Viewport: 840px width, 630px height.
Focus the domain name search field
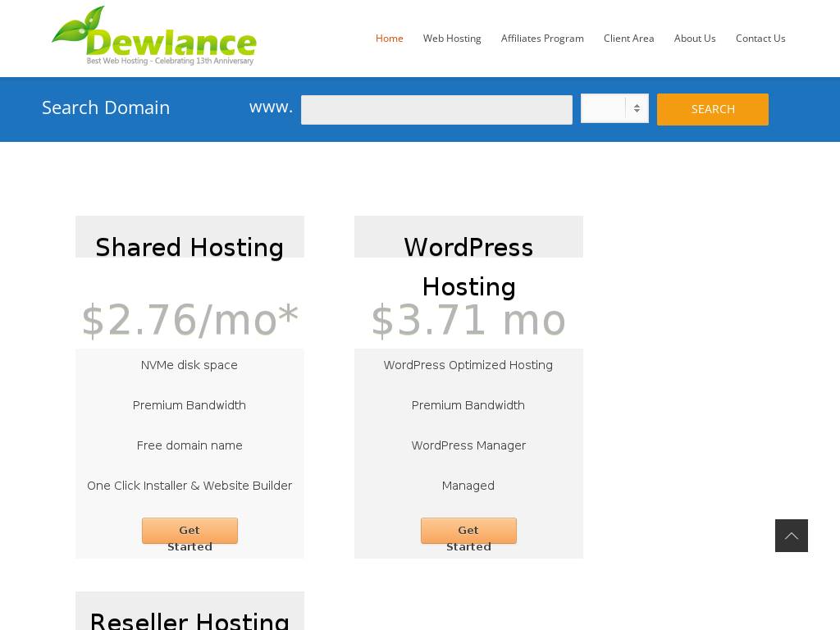click(436, 110)
